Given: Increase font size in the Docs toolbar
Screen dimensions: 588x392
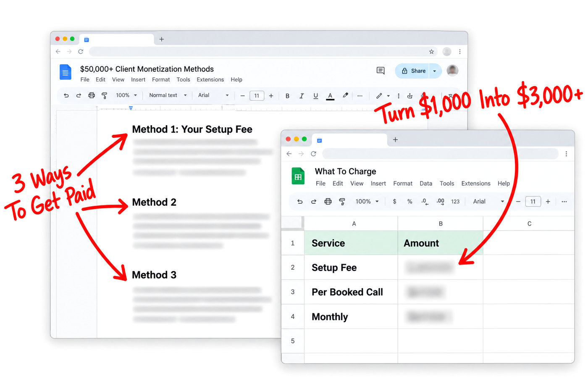Looking at the screenshot, I should [x=271, y=96].
